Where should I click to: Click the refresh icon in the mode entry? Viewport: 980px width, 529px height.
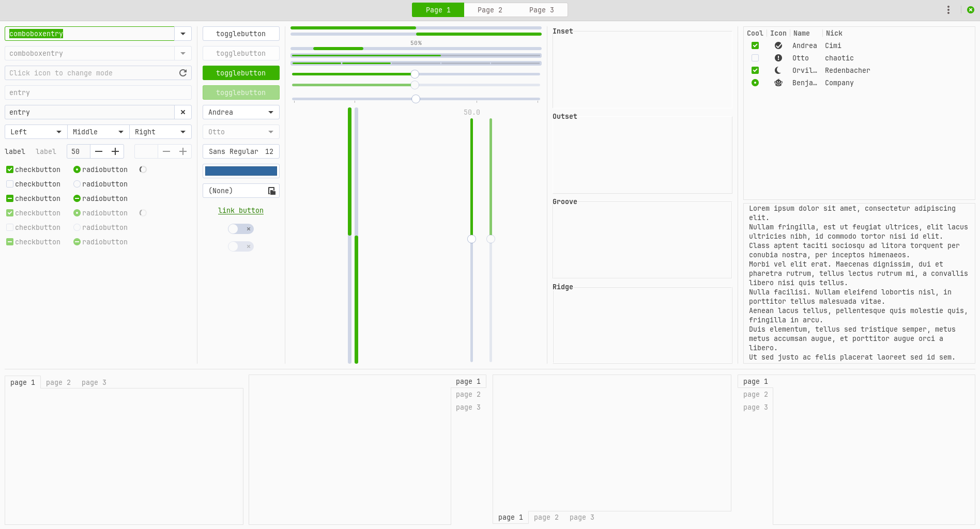(182, 73)
